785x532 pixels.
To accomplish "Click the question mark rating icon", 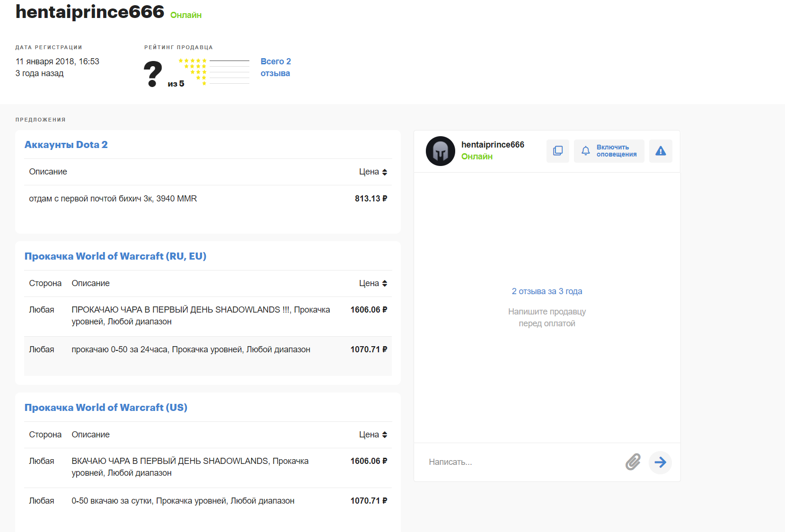I will 152,74.
